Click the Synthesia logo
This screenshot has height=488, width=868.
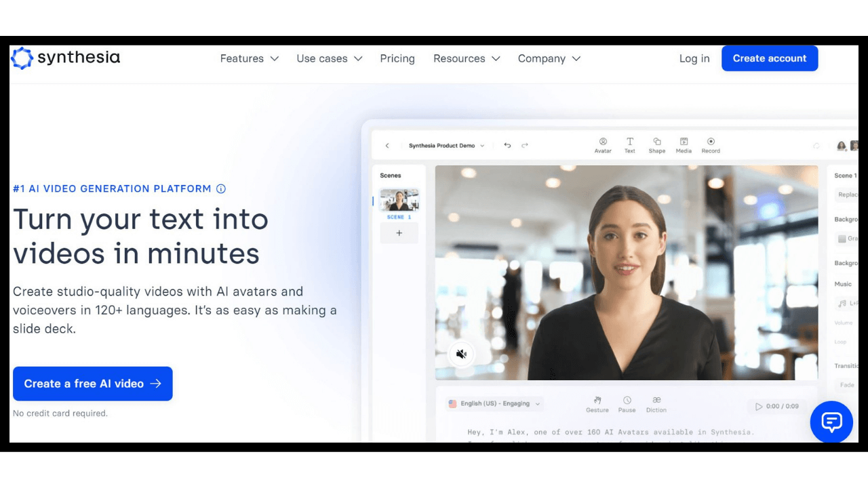(65, 58)
